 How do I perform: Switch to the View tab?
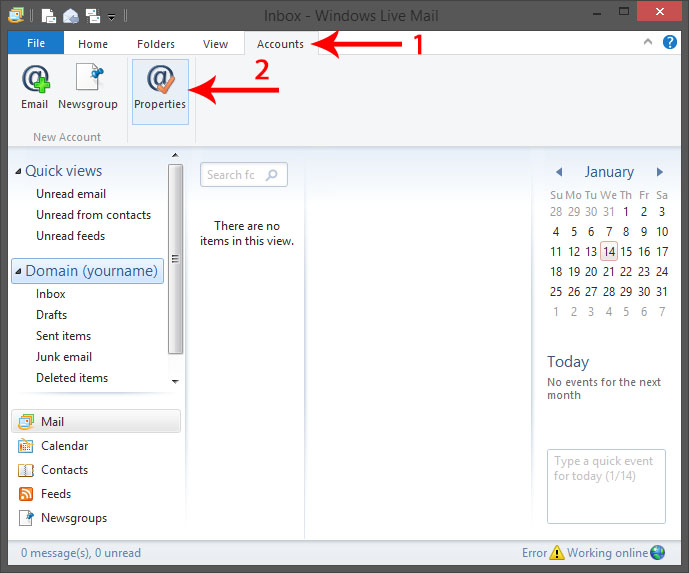click(x=215, y=44)
